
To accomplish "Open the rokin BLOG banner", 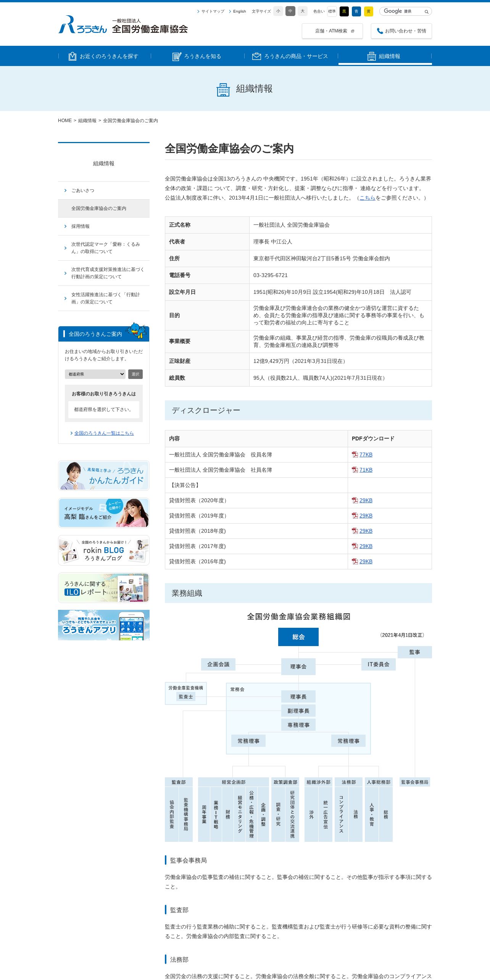I will point(104,550).
